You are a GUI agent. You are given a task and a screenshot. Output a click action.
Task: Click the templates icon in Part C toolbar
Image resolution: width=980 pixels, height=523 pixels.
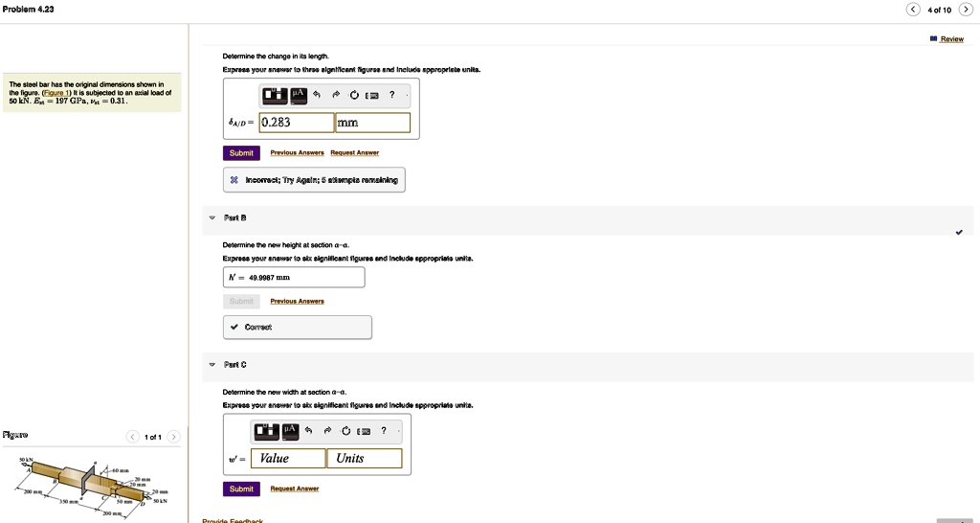tap(264, 430)
